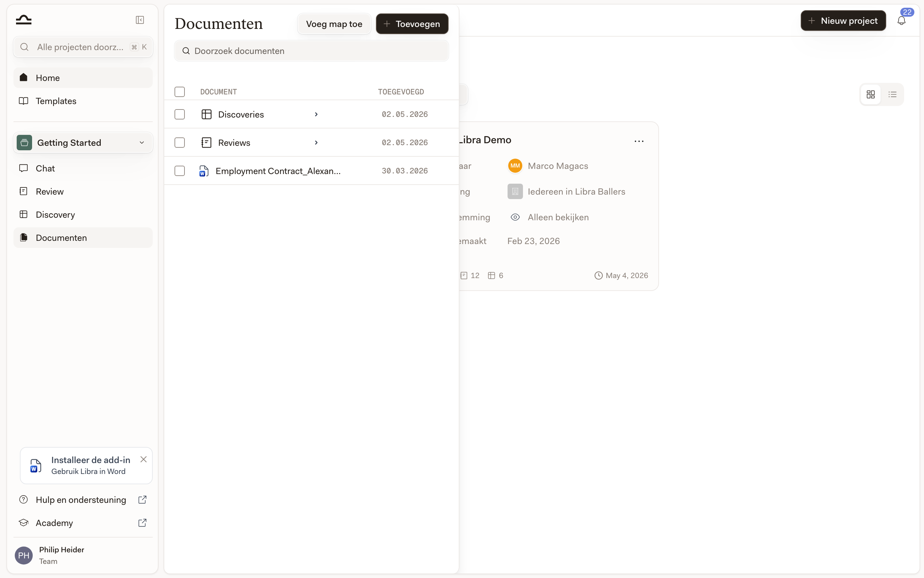This screenshot has height=578, width=924.
Task: Check the Discoveries row checkbox
Action: point(179,114)
